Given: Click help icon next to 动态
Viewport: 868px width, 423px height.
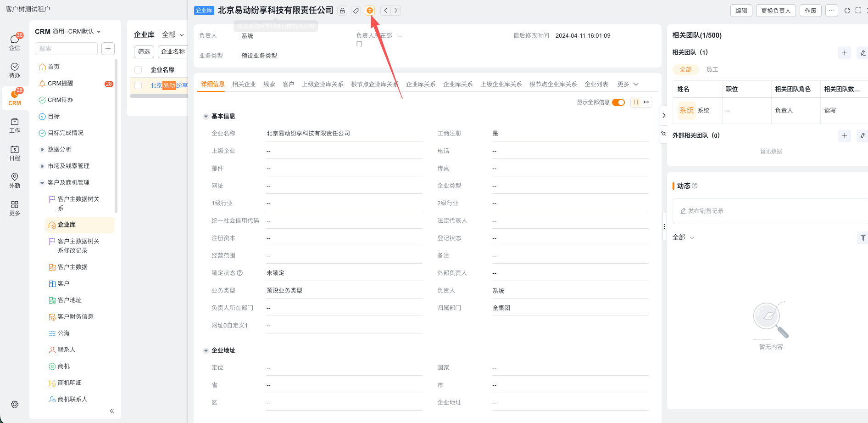Looking at the screenshot, I should [x=695, y=186].
